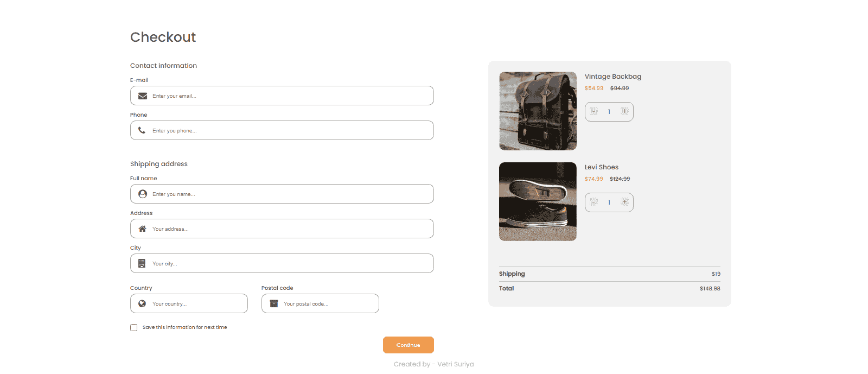Focus the 'Your postal code...' placeholder text

click(306, 304)
